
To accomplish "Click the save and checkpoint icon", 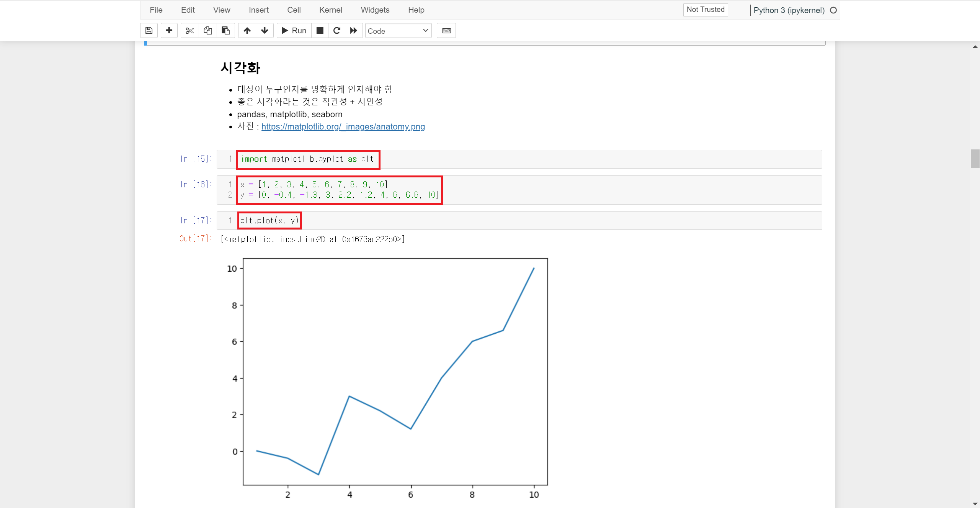I will click(x=149, y=31).
